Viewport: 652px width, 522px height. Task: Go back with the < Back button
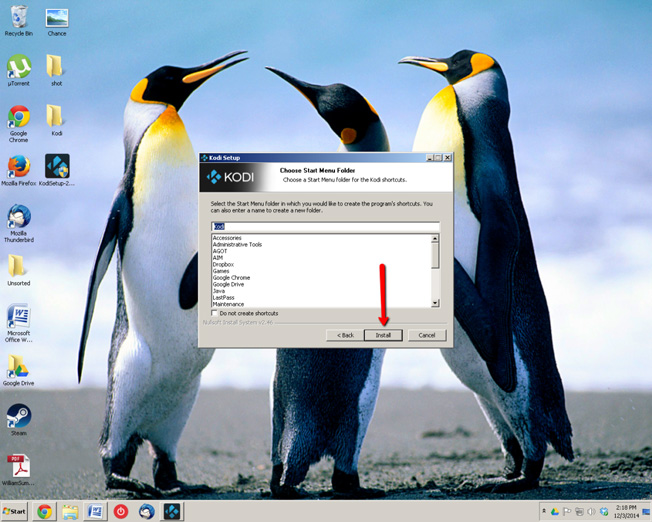point(345,335)
